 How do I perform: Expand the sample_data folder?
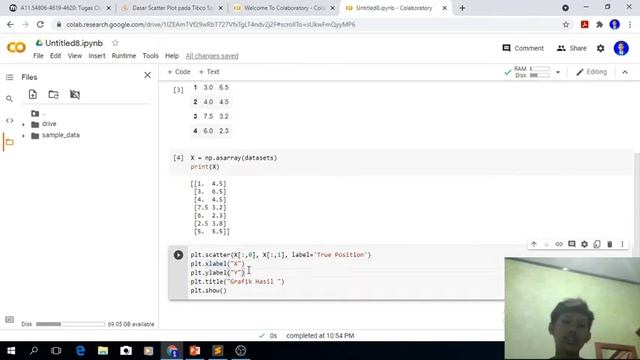pyautogui.click(x=23, y=136)
